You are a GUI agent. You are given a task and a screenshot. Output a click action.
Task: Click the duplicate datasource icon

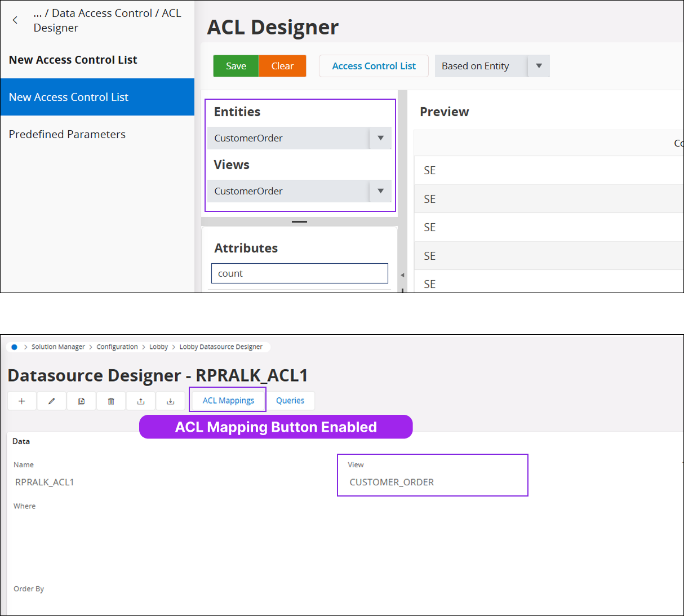pos(82,401)
